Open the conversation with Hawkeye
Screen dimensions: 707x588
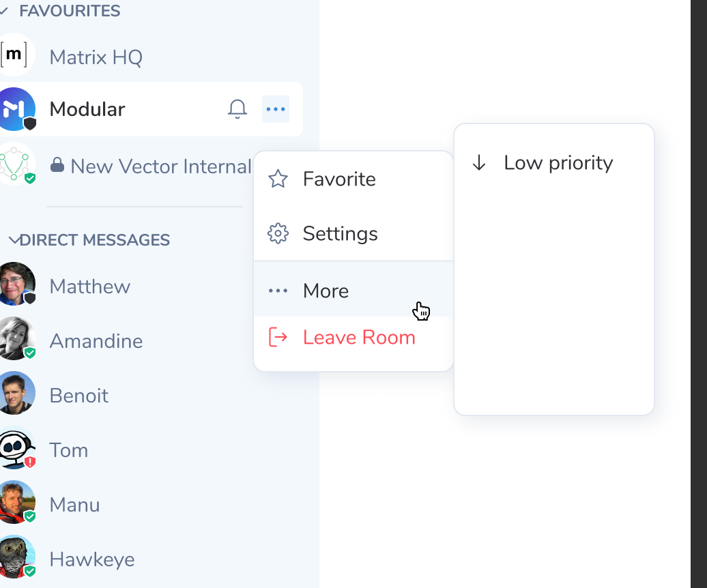[x=91, y=559]
